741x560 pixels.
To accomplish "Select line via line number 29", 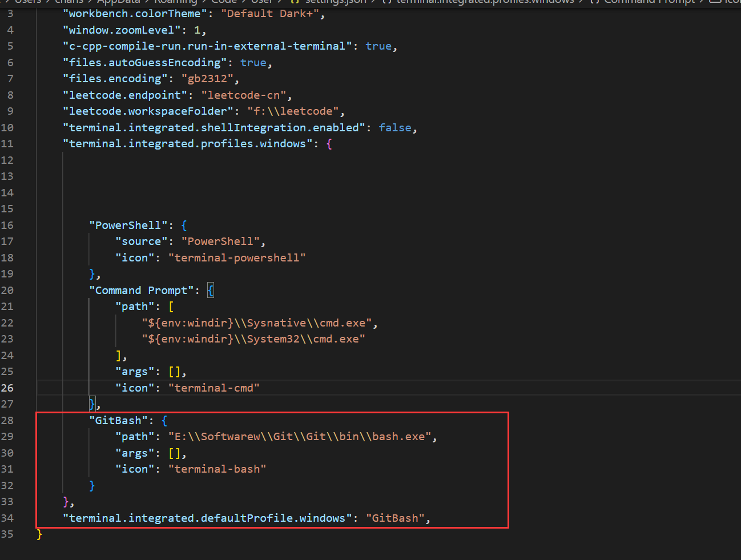I will click(x=7, y=437).
